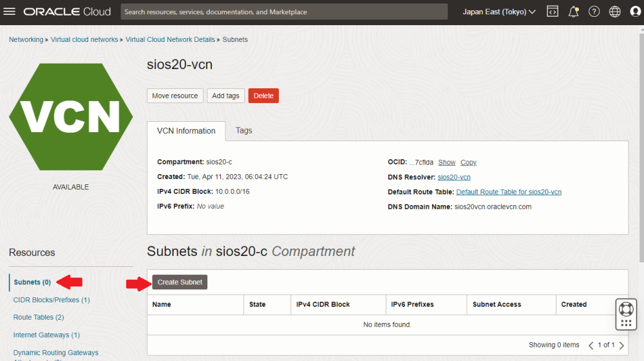
Task: Select CIDR Blocks/Prefixes (1) in Resources
Action: 52,300
